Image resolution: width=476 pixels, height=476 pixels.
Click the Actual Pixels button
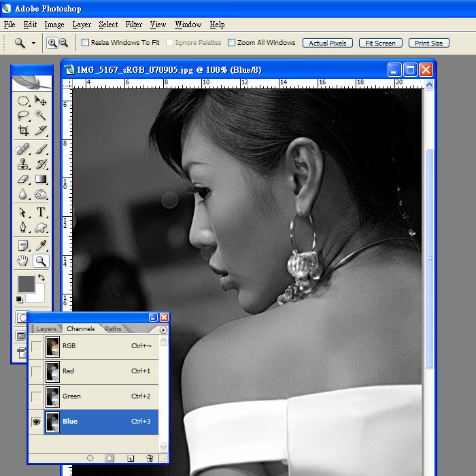pos(328,43)
